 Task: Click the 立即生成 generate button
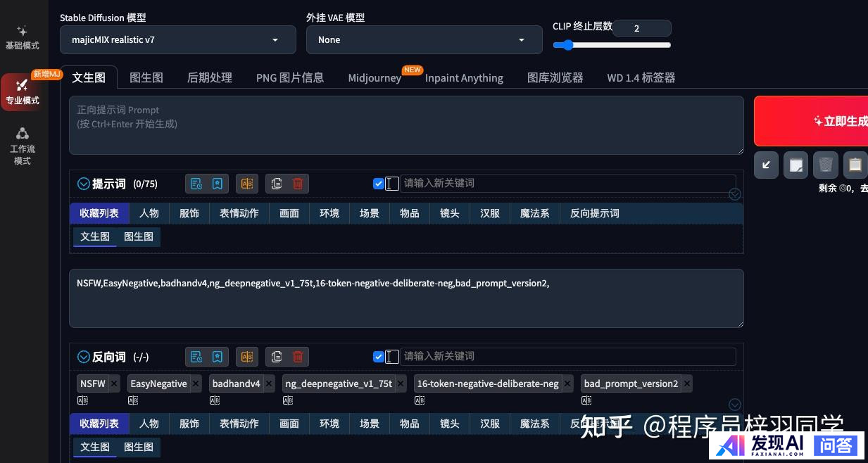coord(811,121)
